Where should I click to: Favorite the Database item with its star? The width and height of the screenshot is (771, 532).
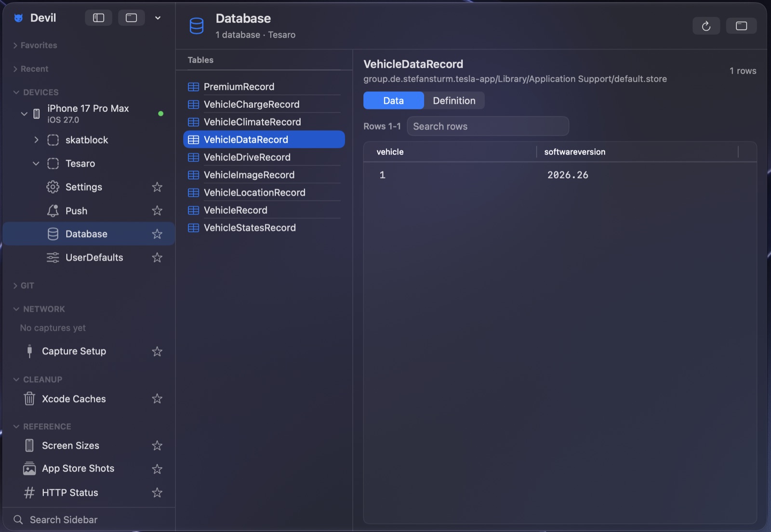[157, 234]
